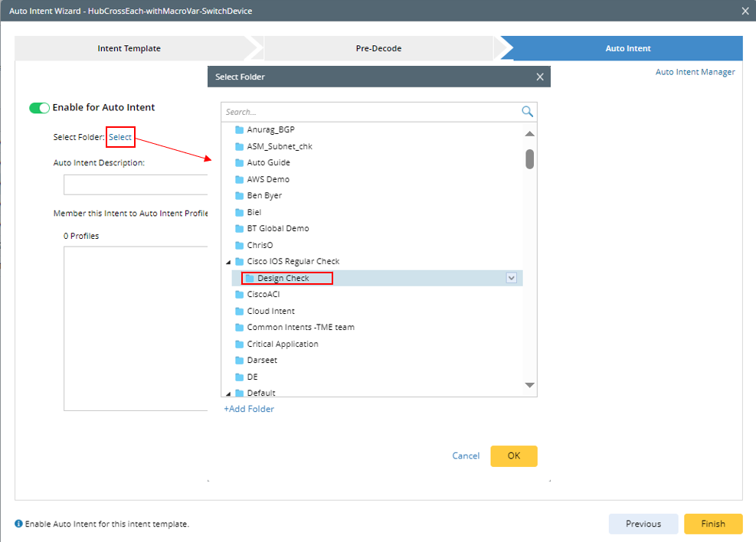The image size is (756, 542).
Task: Switch to the Intent Template step
Action: pyautogui.click(x=129, y=48)
